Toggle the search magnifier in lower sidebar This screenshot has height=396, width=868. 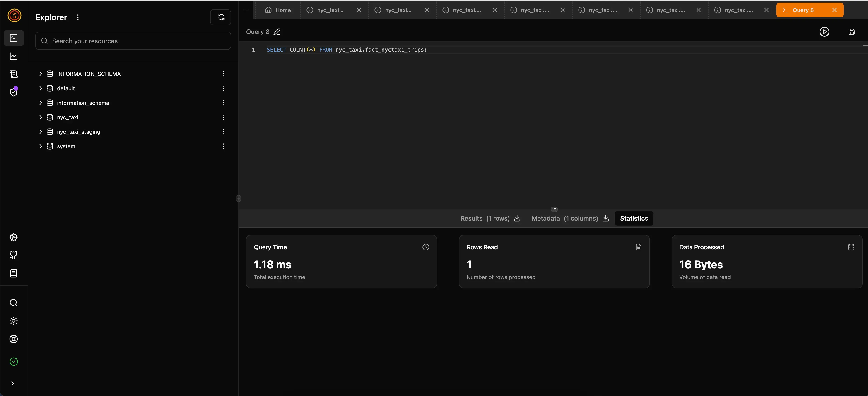point(14,303)
